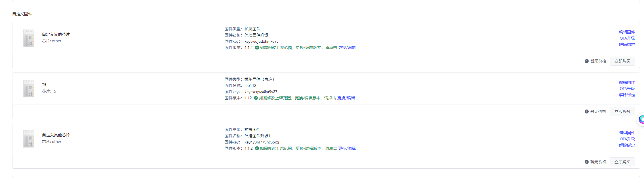Screen dimensions: 644x178
Task: Click 自定义固件 section heading
Action: pyautogui.click(x=22, y=14)
